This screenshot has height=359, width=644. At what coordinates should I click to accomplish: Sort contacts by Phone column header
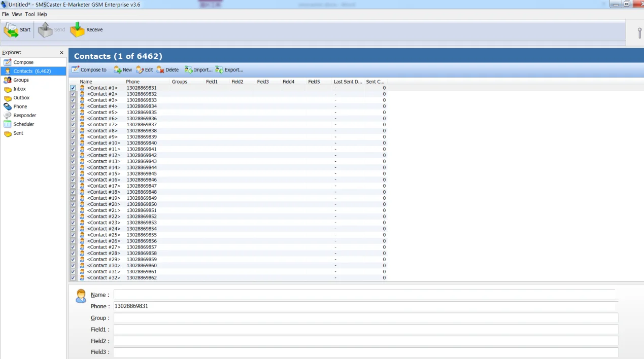coord(133,82)
